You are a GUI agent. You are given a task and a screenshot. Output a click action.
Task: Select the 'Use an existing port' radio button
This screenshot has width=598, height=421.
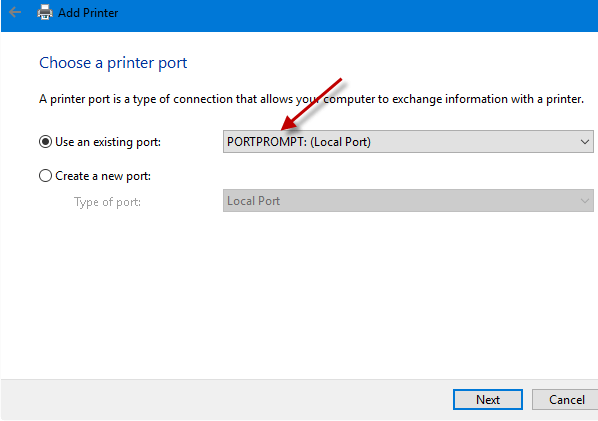coord(45,142)
